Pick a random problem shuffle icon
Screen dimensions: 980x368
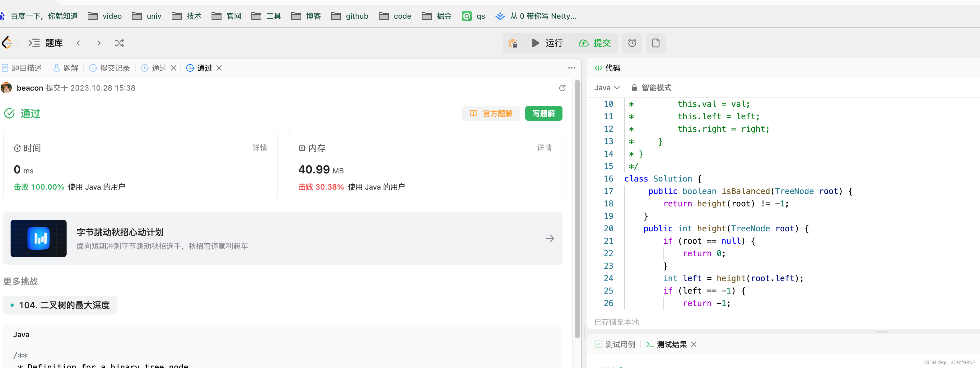[x=119, y=43]
